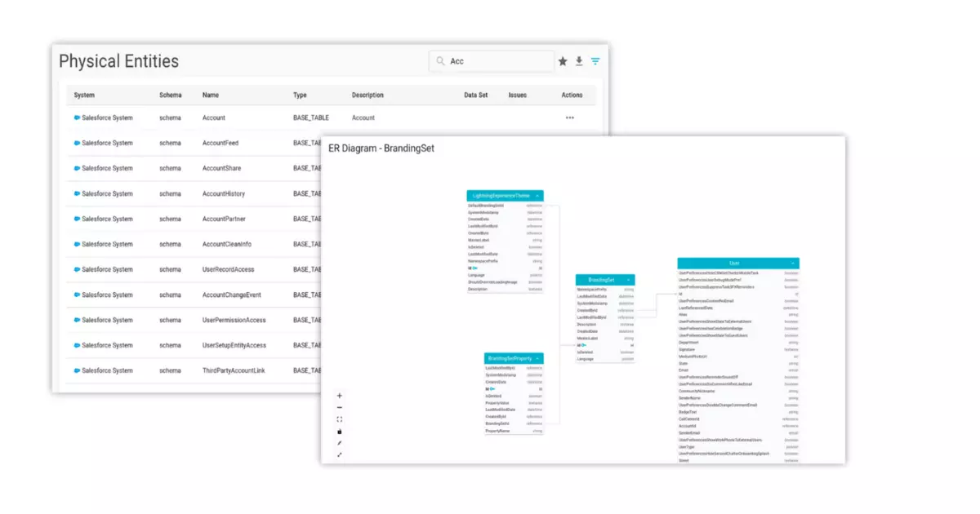The image size is (980, 514).
Task: Click the Salesforce cloud icon in ThirdPartyAccountLink row
Action: tap(78, 370)
